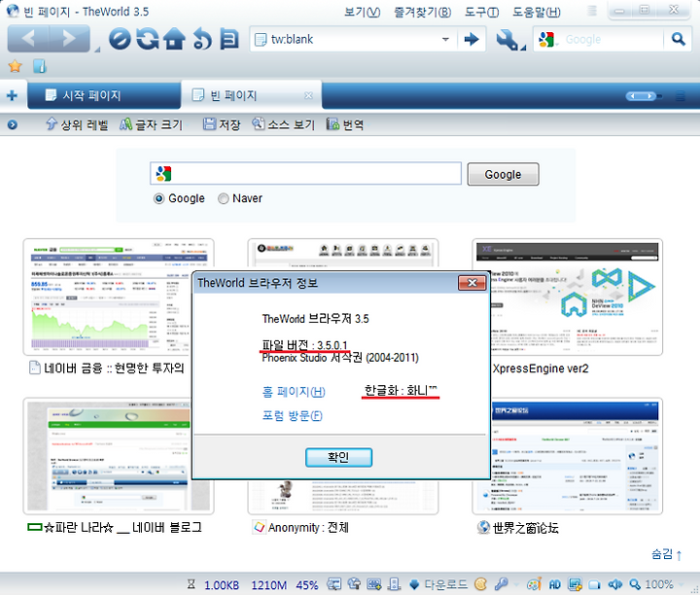This screenshot has height=595, width=700.
Task: Click the tab bar scroll slider
Action: coord(644,96)
